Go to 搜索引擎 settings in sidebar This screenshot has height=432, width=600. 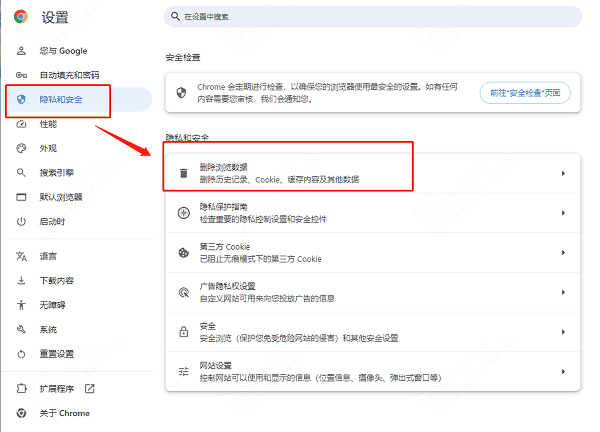point(57,172)
